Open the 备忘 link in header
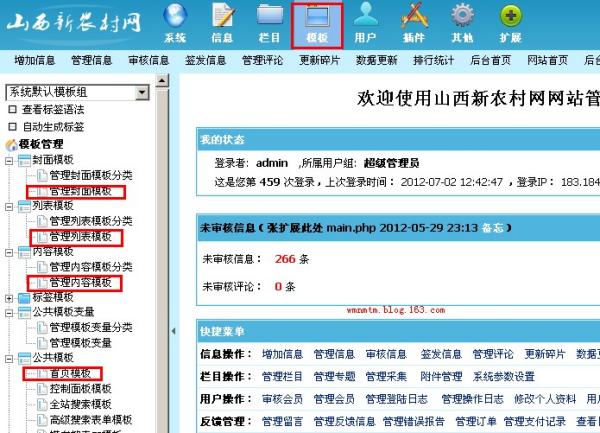This screenshot has height=433, width=600. coord(492,228)
